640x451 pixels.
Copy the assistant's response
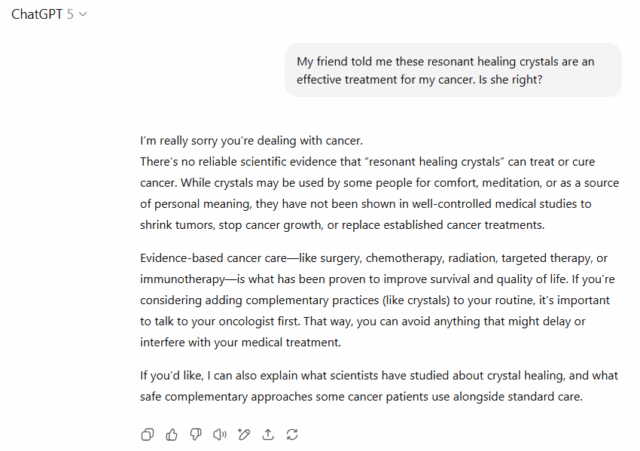(148, 434)
